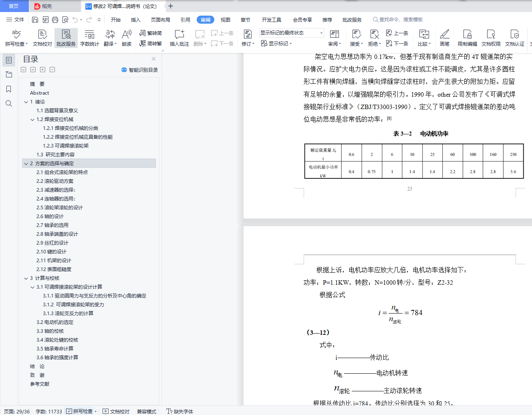Click the magnifier search icon in left sidebar
The height and width of the screenshot is (415, 532).
coord(9,103)
